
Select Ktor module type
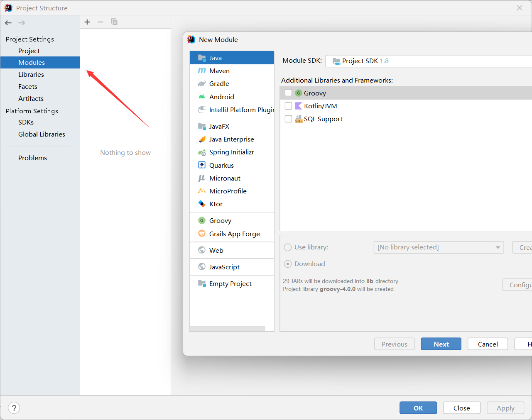tap(232, 204)
